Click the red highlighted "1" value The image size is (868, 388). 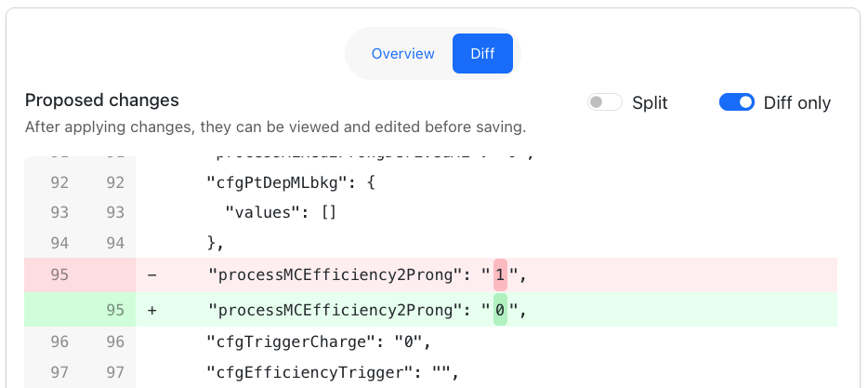tap(500, 276)
